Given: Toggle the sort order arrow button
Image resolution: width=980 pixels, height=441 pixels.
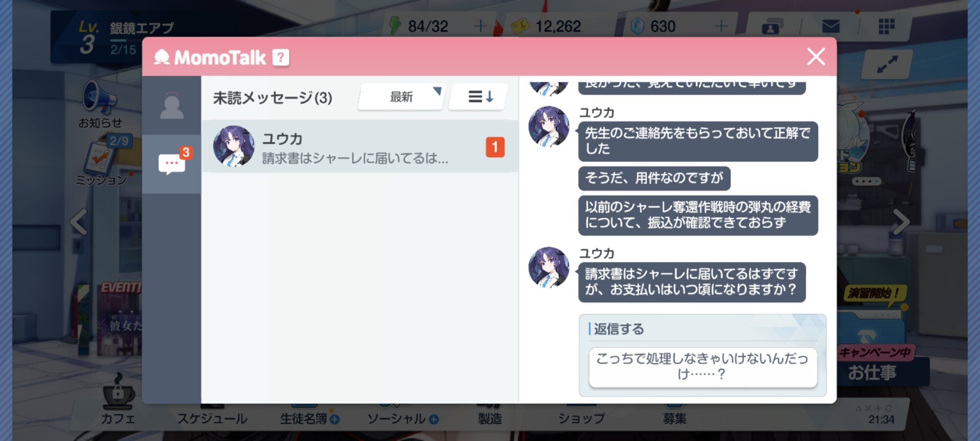Looking at the screenshot, I should coord(479,97).
